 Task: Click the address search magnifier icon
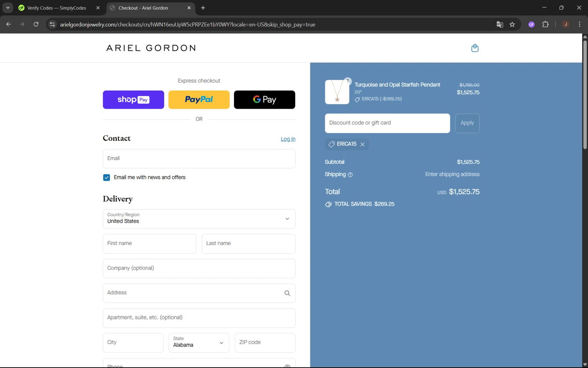click(287, 293)
